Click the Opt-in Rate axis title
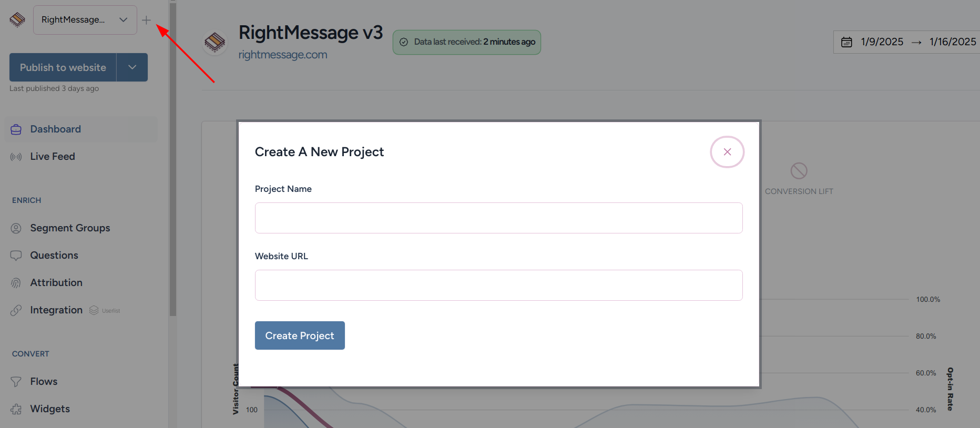 click(950, 389)
